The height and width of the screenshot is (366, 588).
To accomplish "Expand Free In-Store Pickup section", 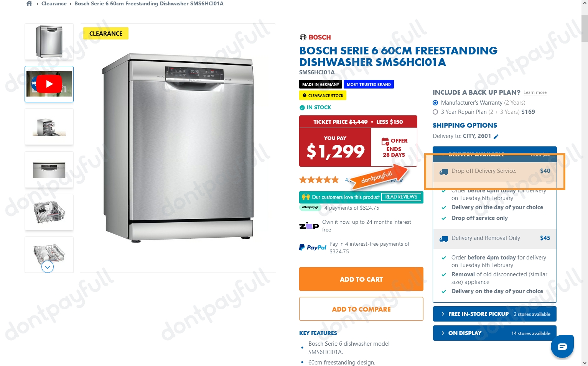I will pos(494,314).
